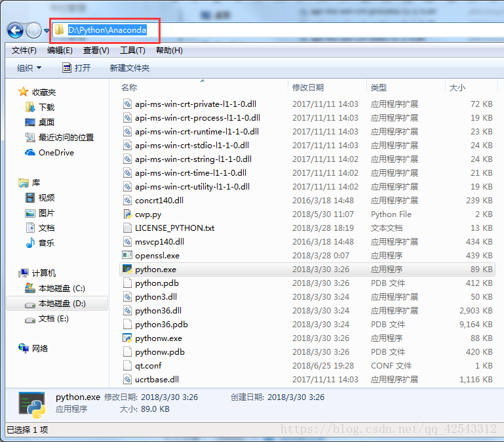Image resolution: width=504 pixels, height=442 pixels.
Task: Click the 打开 toolbar button
Action: click(76, 68)
